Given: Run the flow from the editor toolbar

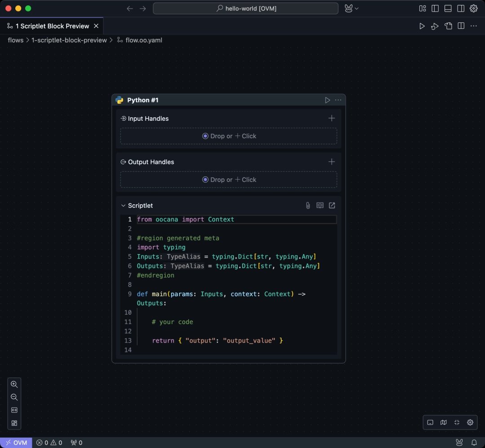Looking at the screenshot, I should tap(422, 26).
